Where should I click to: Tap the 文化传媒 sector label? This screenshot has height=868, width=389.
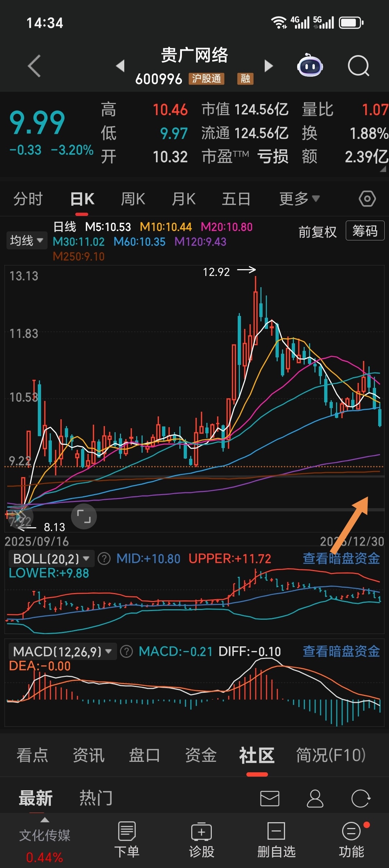[45, 835]
